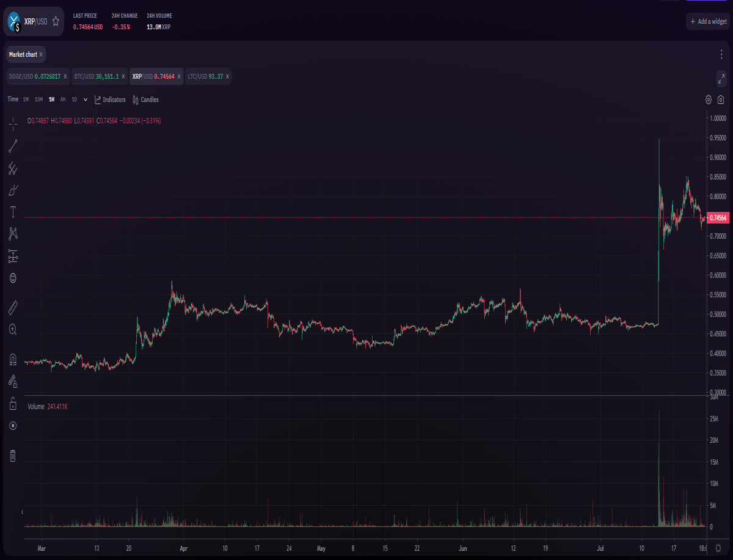
Task: Select the long position prediction tool
Action: [13, 256]
